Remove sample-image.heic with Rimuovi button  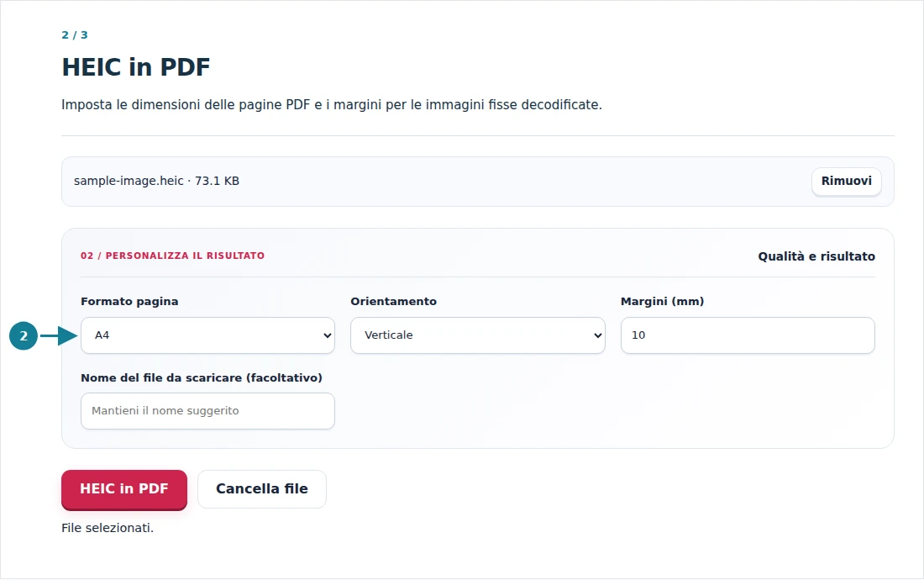846,182
